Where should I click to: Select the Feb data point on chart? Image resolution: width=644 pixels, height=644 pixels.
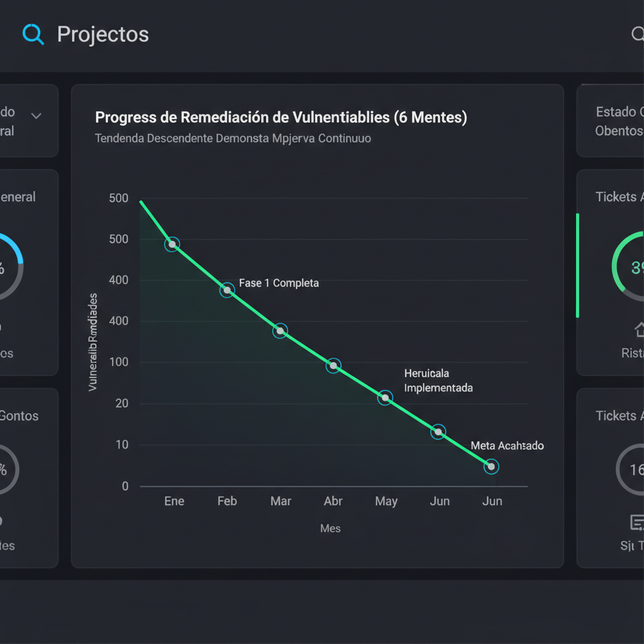click(227, 290)
